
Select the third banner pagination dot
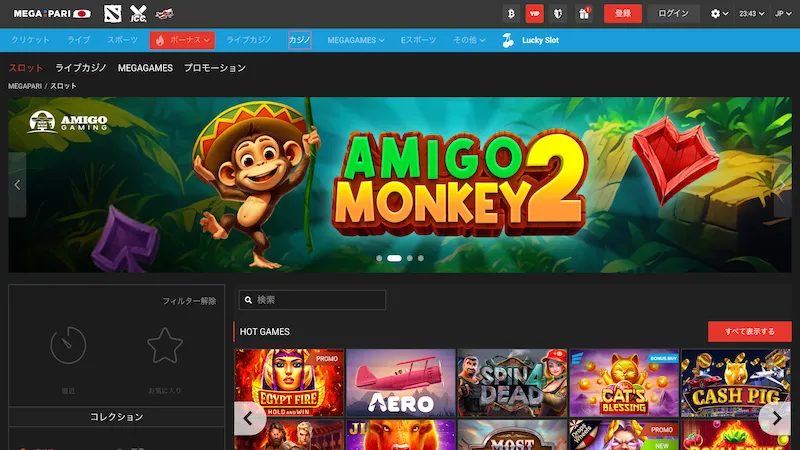(x=410, y=258)
